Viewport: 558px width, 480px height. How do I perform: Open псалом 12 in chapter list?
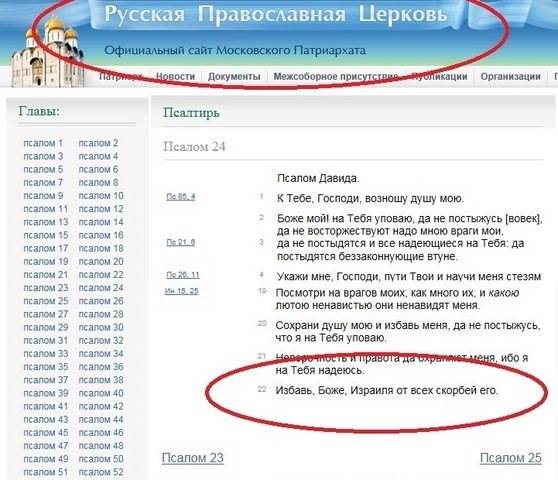(x=101, y=209)
